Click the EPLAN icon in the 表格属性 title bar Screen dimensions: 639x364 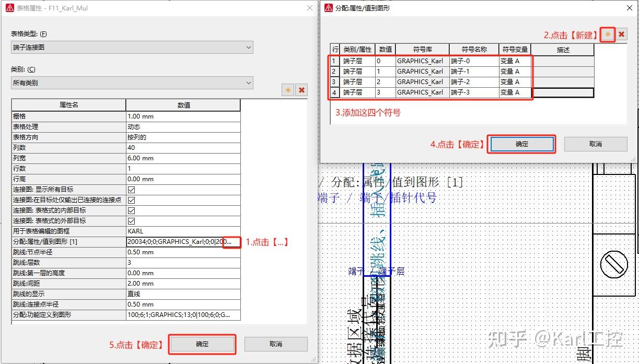coord(8,8)
